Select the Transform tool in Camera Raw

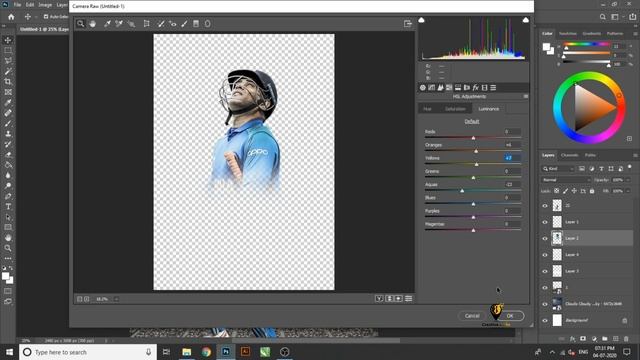pos(146,24)
